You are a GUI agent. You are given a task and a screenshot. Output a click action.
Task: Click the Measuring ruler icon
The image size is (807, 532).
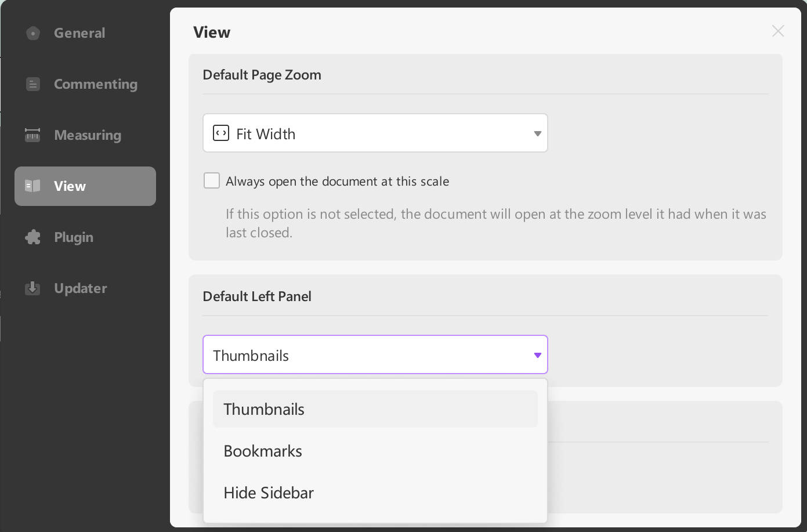pyautogui.click(x=32, y=135)
